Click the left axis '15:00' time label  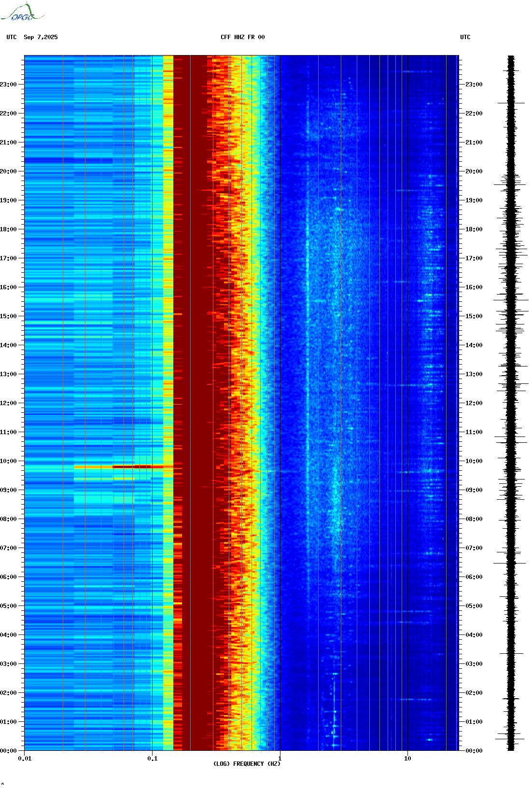[x=8, y=316]
